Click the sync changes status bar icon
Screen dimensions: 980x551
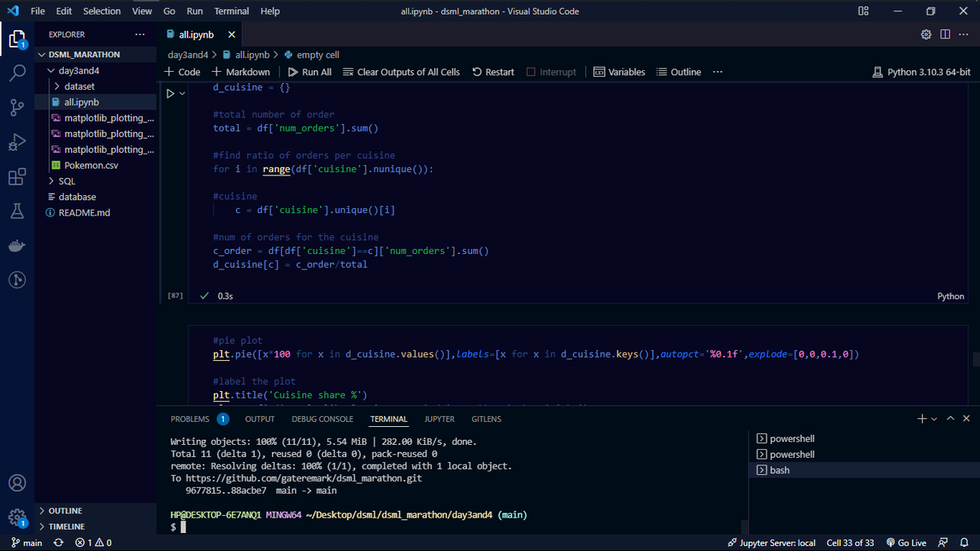tap(58, 543)
